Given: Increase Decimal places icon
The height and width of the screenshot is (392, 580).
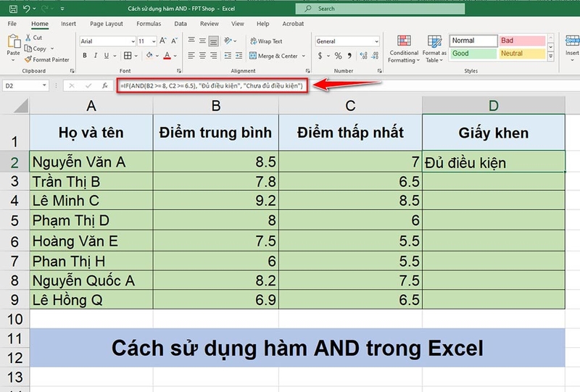Looking at the screenshot, I should click(364, 56).
